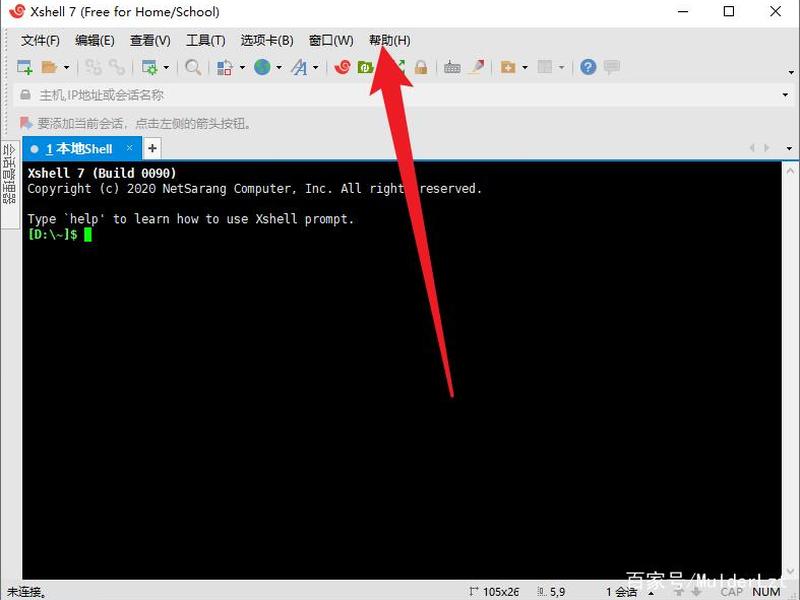This screenshot has height=600, width=800.
Task: Click the red bookmark-arrow add-session icon
Action: (26, 123)
